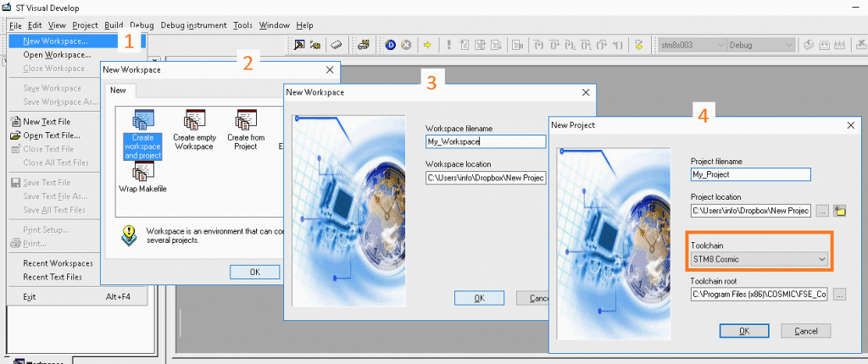Choose New Workspace from the File menu
This screenshot has width=868, height=364.
(55, 41)
